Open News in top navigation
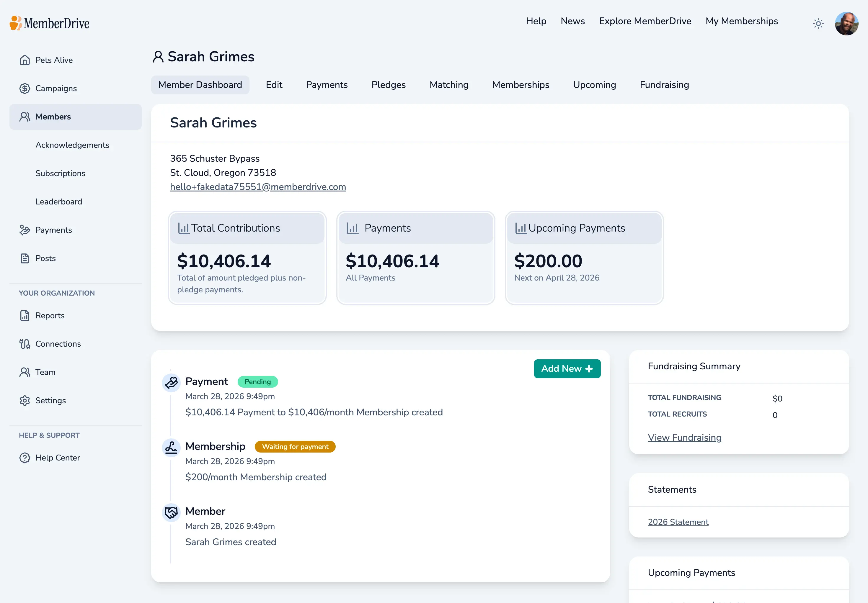868x603 pixels. pos(572,21)
